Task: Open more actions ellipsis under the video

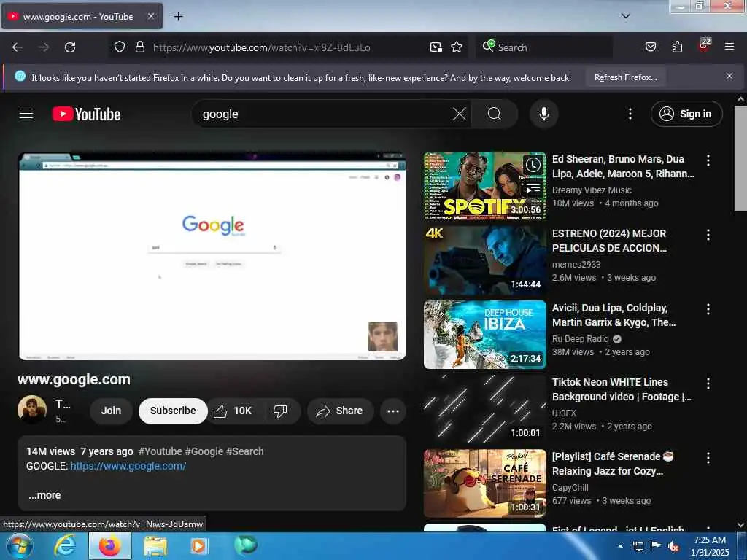Action: pyautogui.click(x=393, y=411)
